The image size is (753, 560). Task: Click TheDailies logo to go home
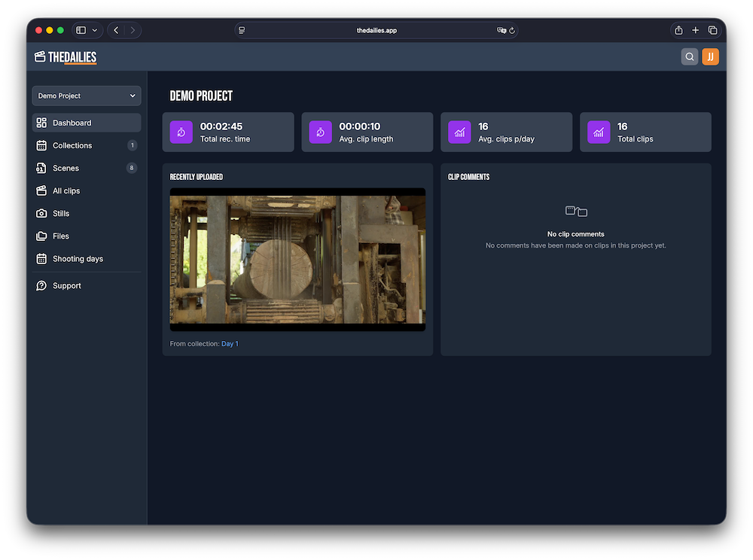click(66, 57)
